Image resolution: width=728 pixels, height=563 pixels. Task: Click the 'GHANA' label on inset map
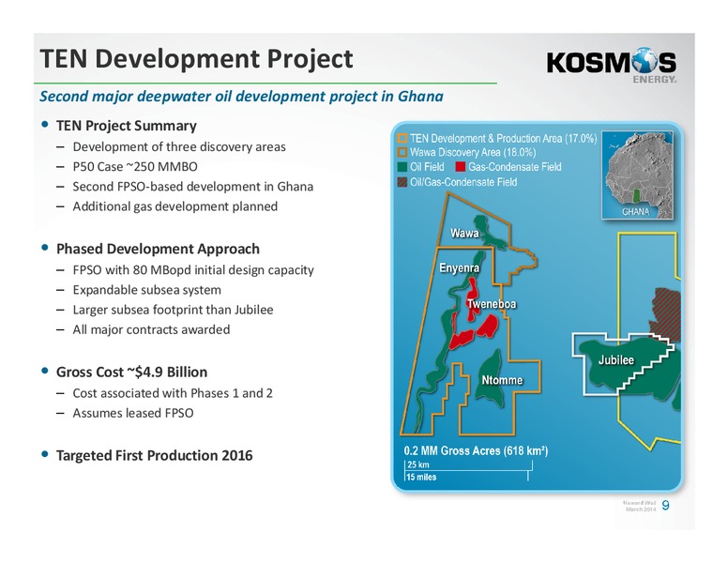pyautogui.click(x=636, y=212)
